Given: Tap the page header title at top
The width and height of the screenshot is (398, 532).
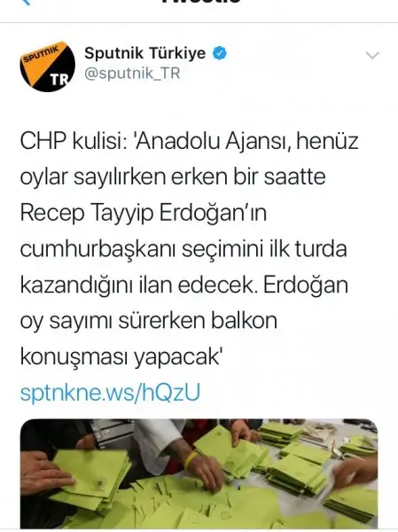Looking at the screenshot, I should (202, 2).
